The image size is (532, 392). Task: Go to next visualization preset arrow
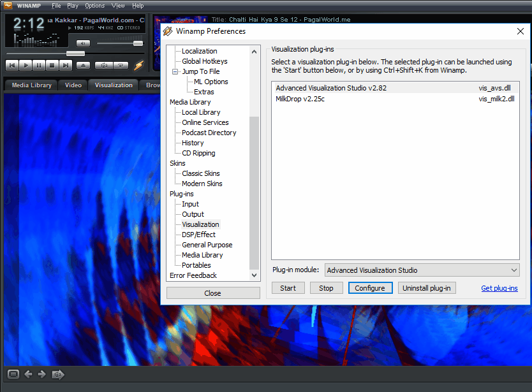pos(41,374)
